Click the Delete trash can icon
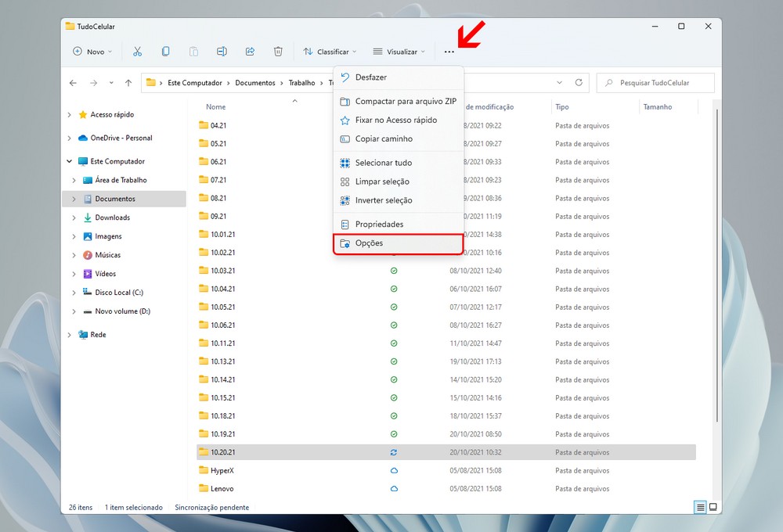The image size is (783, 532). pos(278,52)
